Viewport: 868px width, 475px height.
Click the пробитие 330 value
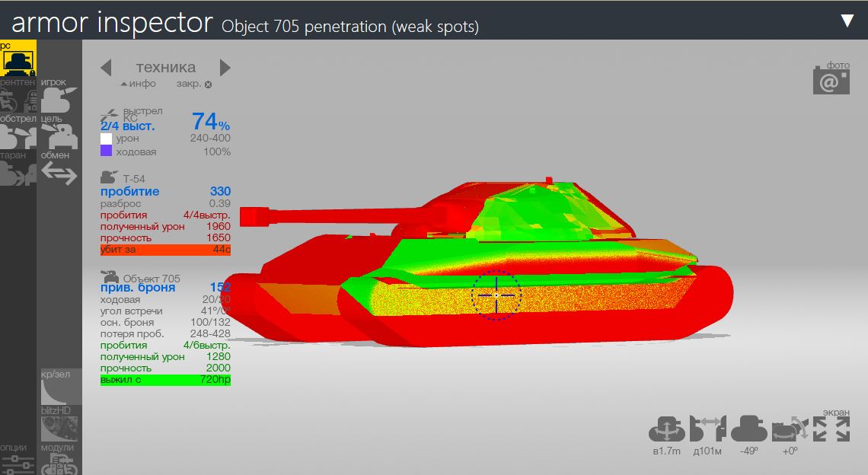[220, 192]
